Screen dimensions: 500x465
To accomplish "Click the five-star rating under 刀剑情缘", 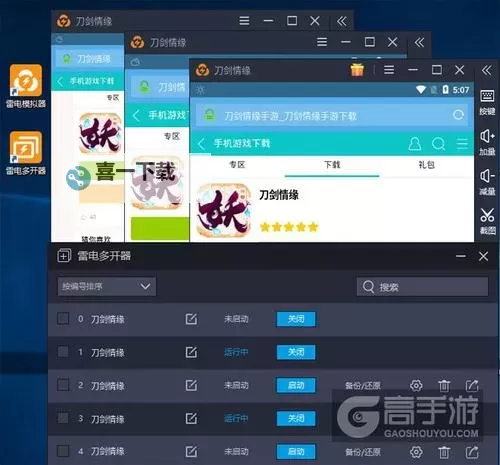I will tap(289, 227).
